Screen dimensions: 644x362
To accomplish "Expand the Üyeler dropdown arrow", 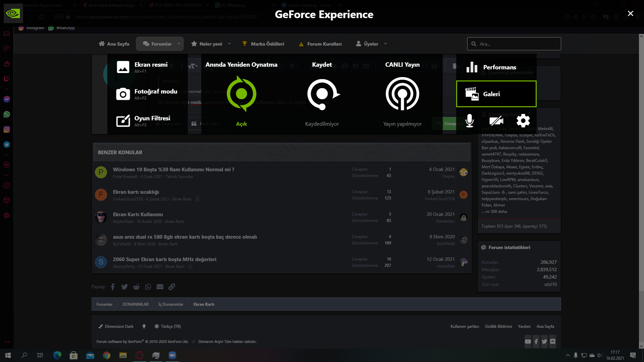I will click(x=385, y=44).
